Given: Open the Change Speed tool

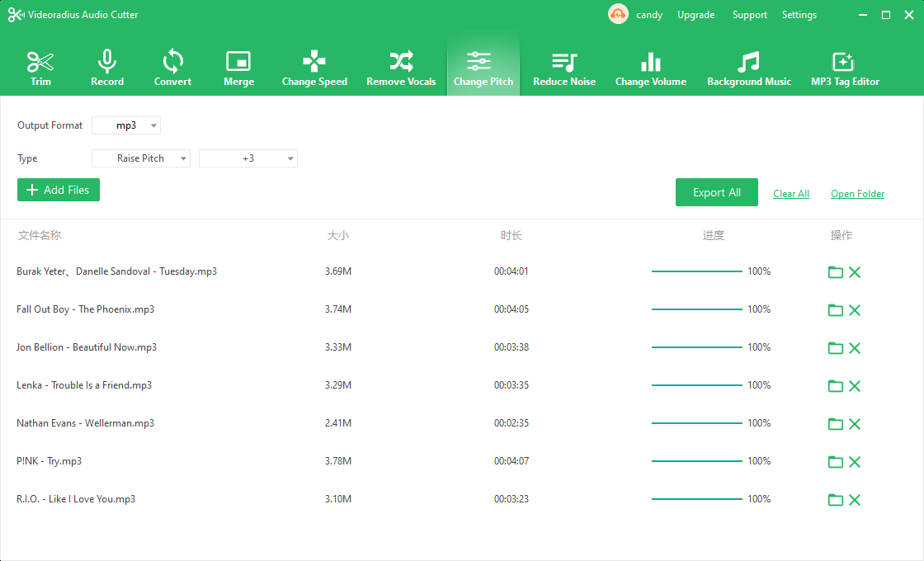Looking at the screenshot, I should pos(314,69).
